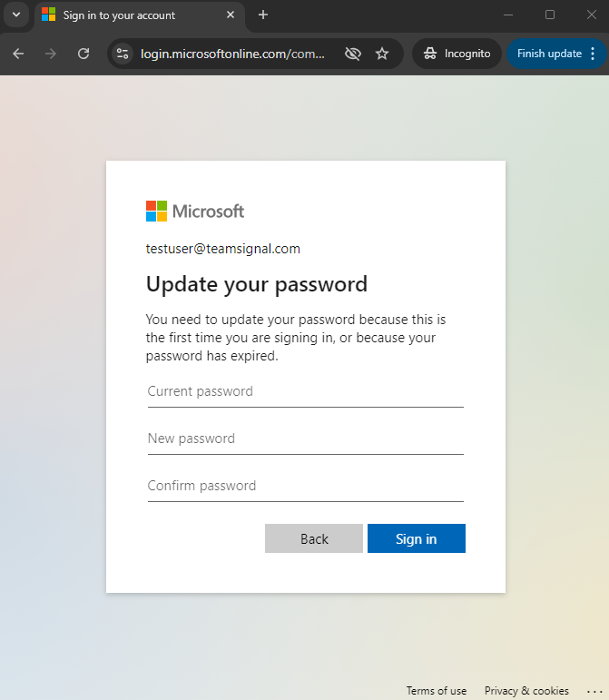Open the Terms of use link
Viewport: 609px width, 700px height.
click(436, 691)
